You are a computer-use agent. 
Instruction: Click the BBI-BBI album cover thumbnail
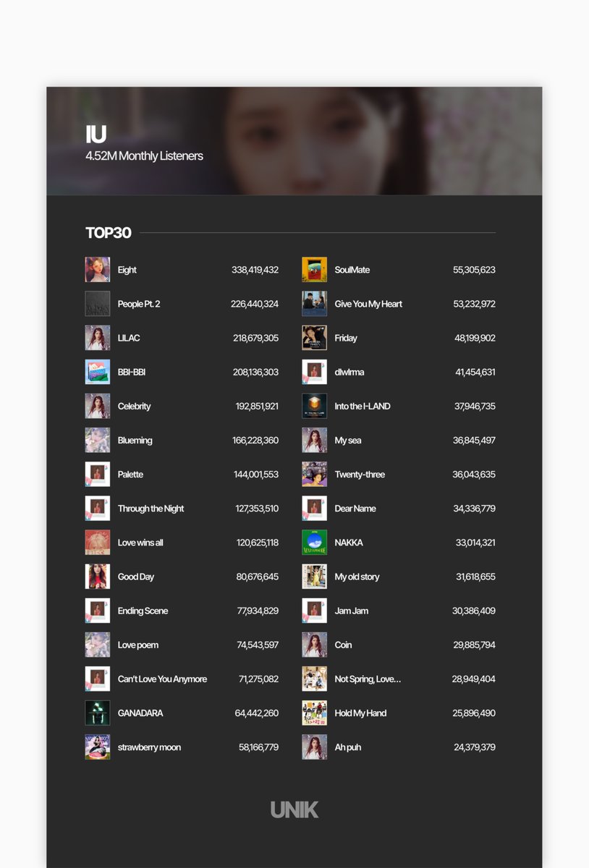click(x=98, y=372)
